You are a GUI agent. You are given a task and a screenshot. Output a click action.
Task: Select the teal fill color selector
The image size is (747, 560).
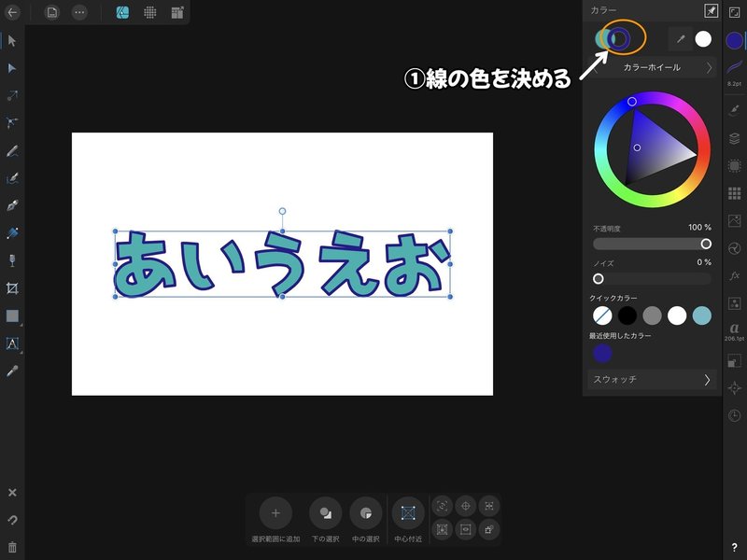(x=601, y=38)
